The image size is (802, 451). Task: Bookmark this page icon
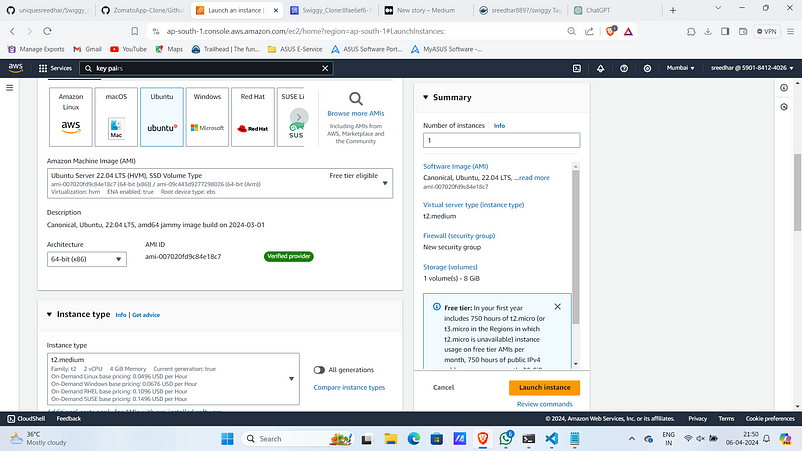pos(135,31)
